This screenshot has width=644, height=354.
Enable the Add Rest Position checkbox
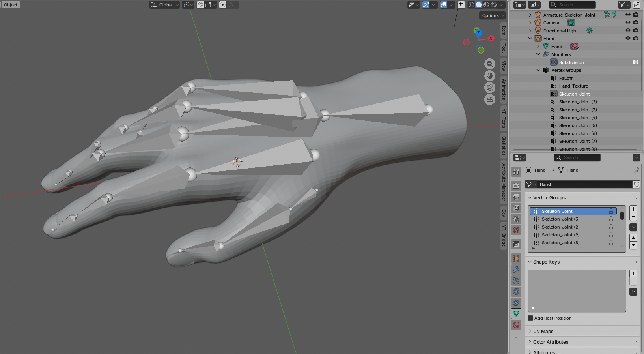click(x=530, y=318)
